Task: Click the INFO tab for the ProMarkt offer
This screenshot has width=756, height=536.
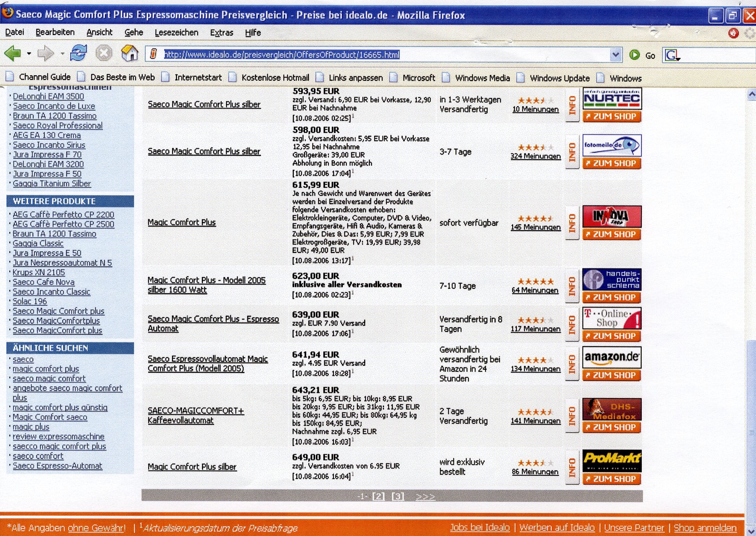Action: [x=572, y=468]
